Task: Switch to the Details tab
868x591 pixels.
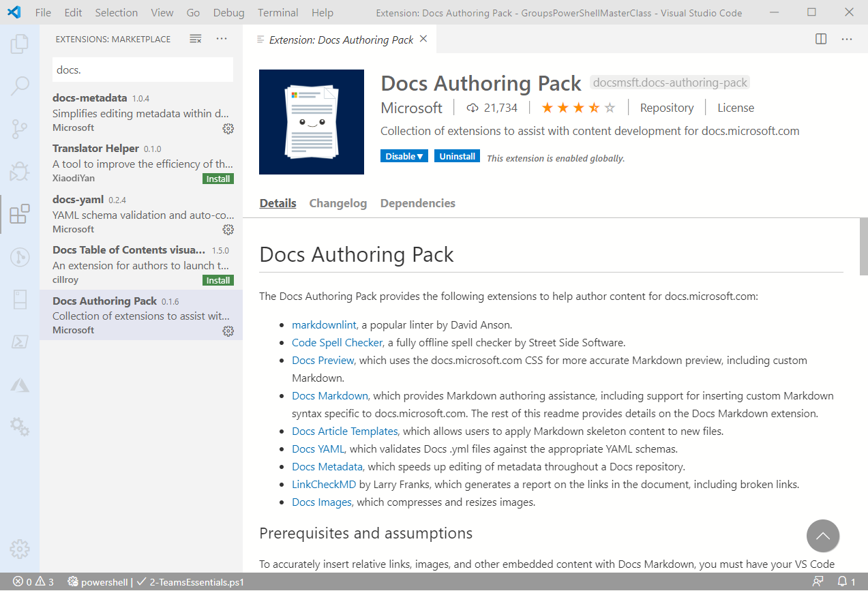Action: [x=278, y=203]
